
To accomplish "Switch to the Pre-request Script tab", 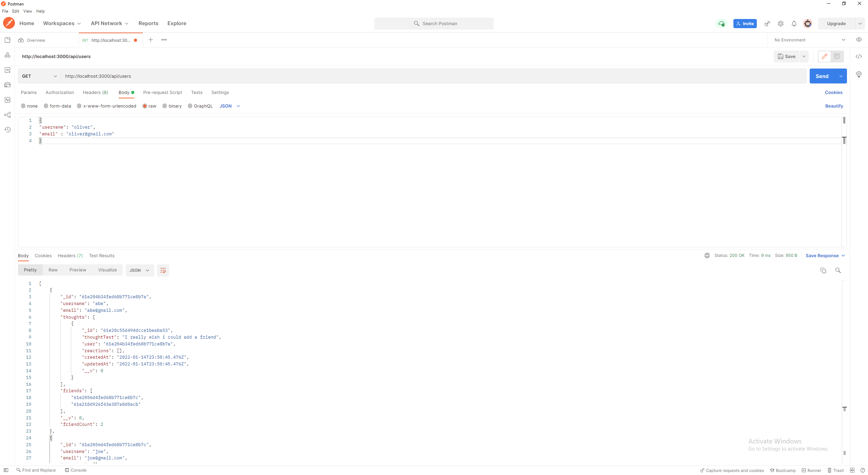I will tap(162, 92).
